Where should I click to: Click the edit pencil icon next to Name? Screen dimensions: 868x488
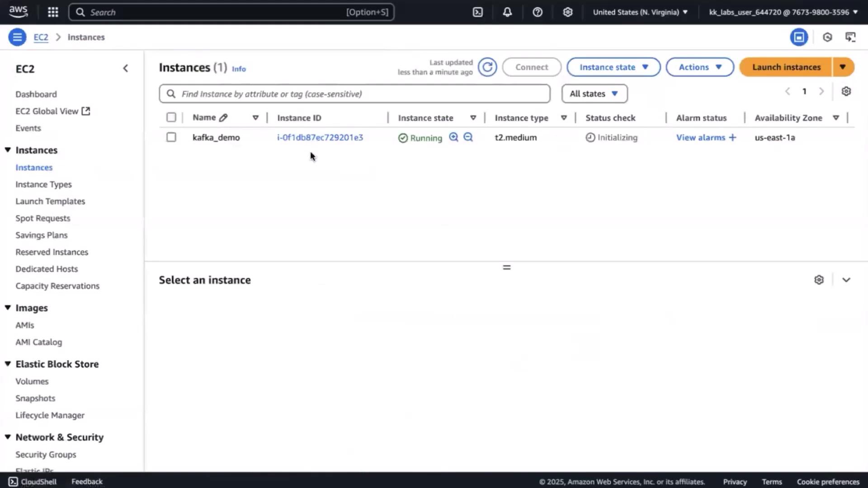(x=223, y=118)
